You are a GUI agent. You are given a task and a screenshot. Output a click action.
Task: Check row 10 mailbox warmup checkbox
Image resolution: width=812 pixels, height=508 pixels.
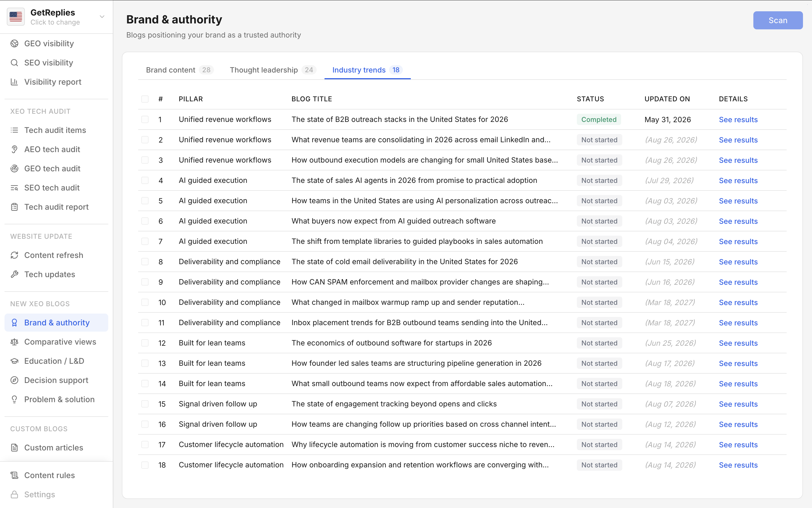pos(145,302)
